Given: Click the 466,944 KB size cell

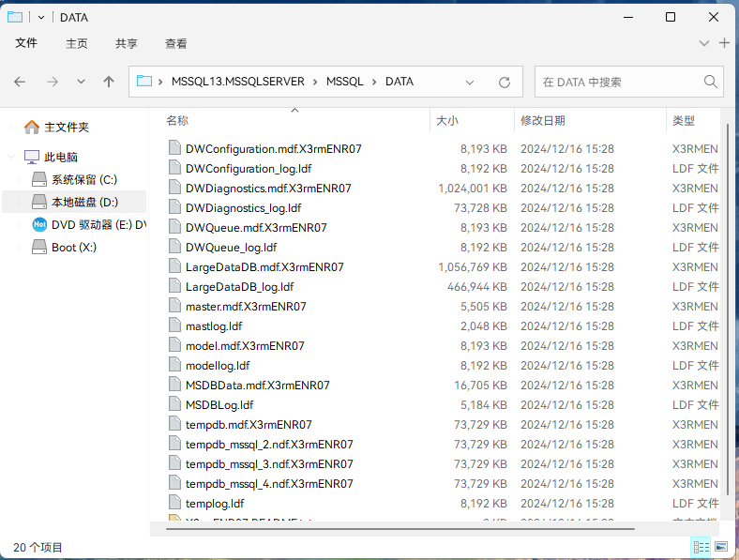Looking at the screenshot, I should [477, 287].
